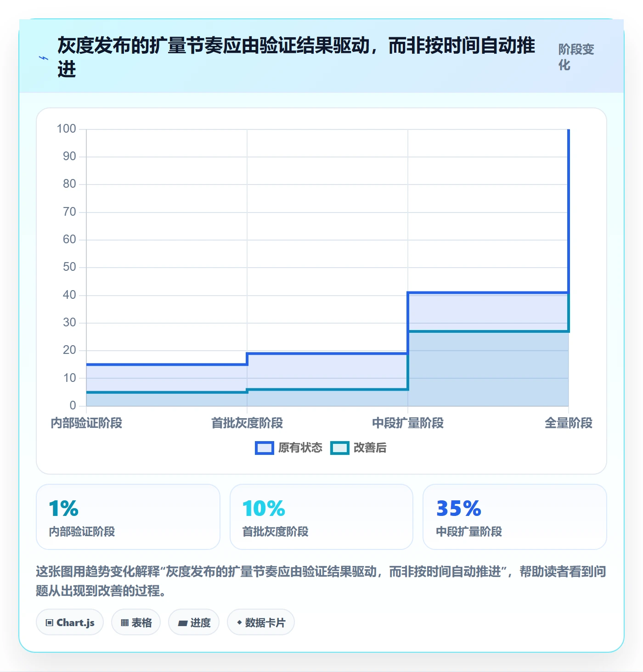The image size is (643, 672).
Task: Click the 50 y-axis tick label
Action: [x=70, y=267]
